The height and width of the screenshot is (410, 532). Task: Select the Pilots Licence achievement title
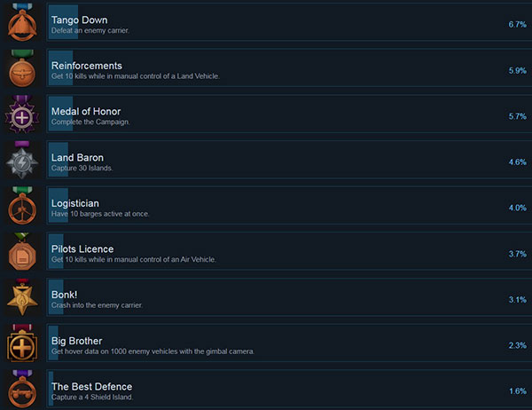82,249
